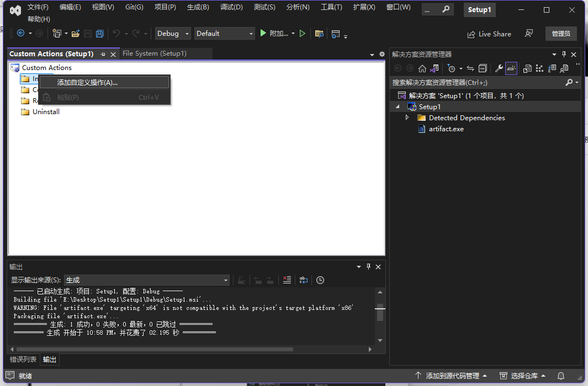This screenshot has width=588, height=386.
Task: Expand the Detected Dependencies folder
Action: pos(407,117)
